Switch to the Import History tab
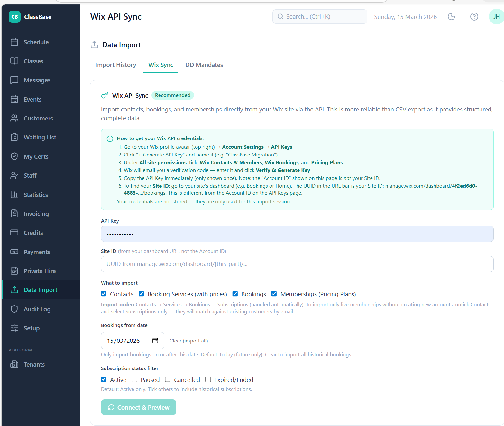 (116, 65)
